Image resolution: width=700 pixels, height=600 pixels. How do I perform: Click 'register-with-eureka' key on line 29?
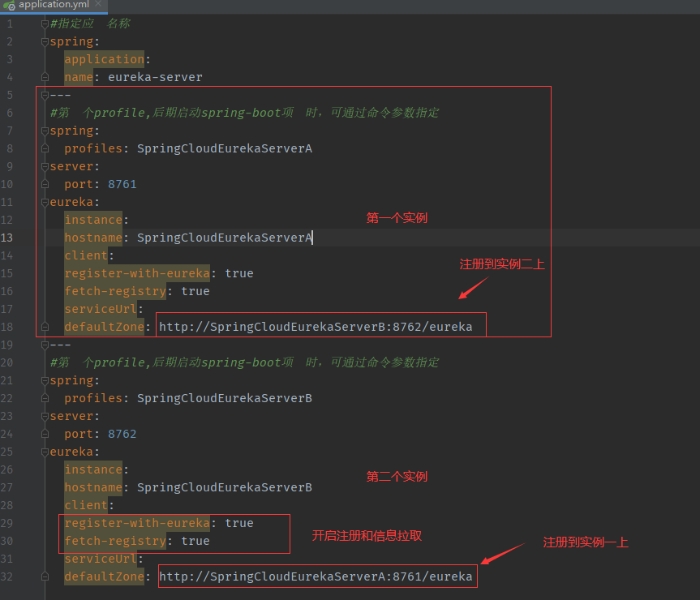pos(137,523)
